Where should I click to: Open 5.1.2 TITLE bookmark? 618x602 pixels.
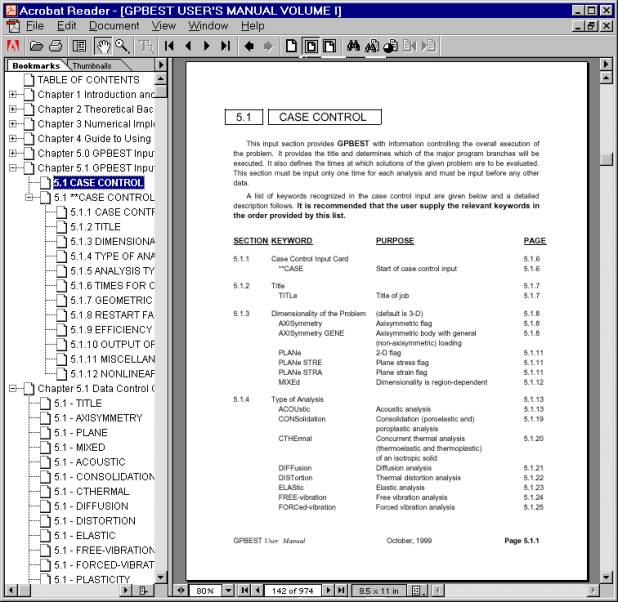pos(95,227)
